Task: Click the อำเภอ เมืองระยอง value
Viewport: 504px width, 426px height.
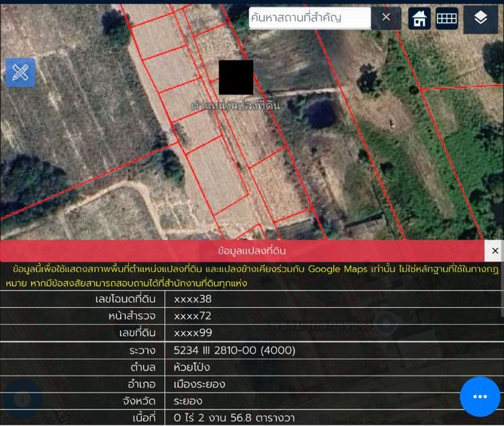Action: (200, 384)
